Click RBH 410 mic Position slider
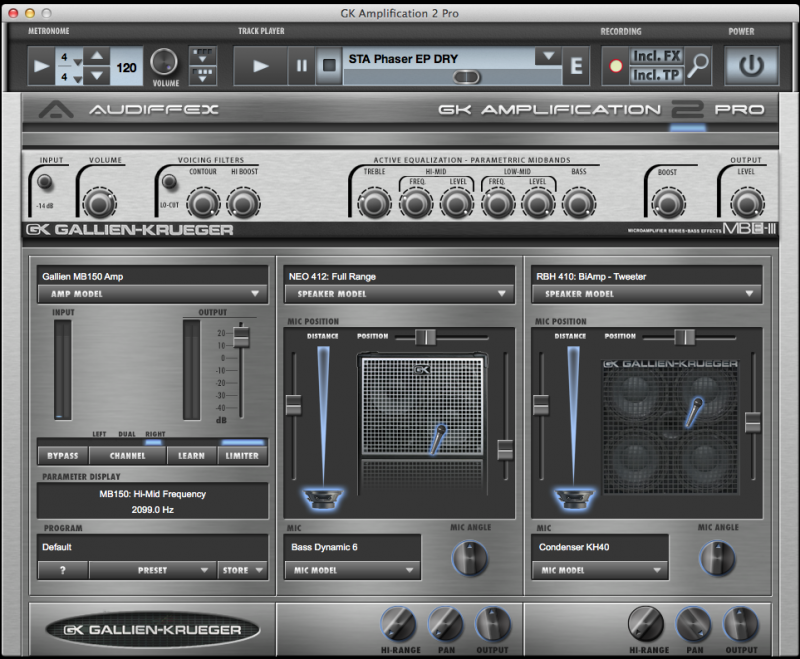 tap(684, 337)
